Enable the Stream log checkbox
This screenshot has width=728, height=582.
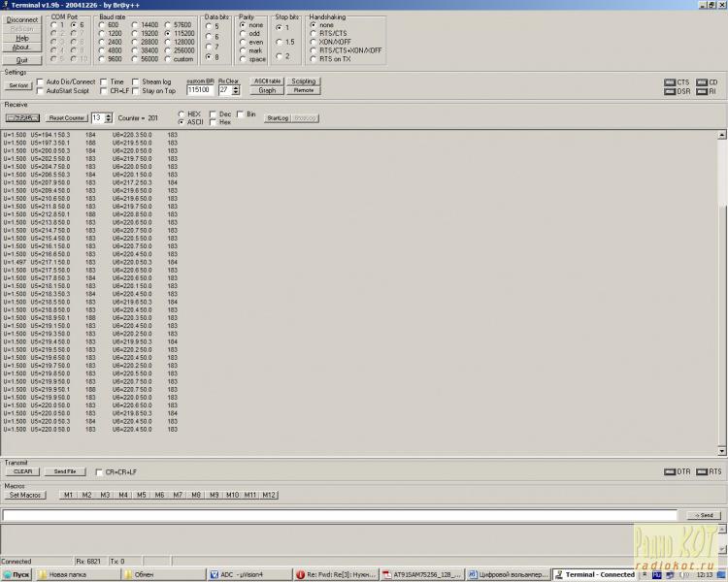136,82
